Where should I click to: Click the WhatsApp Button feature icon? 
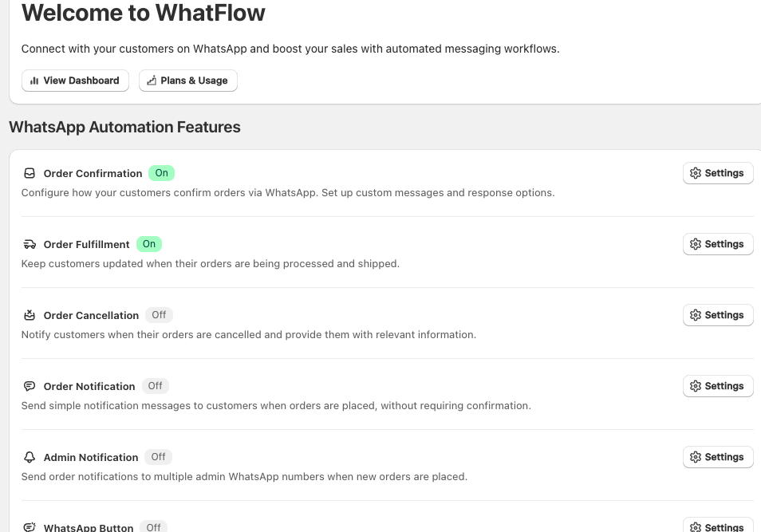[30, 526]
